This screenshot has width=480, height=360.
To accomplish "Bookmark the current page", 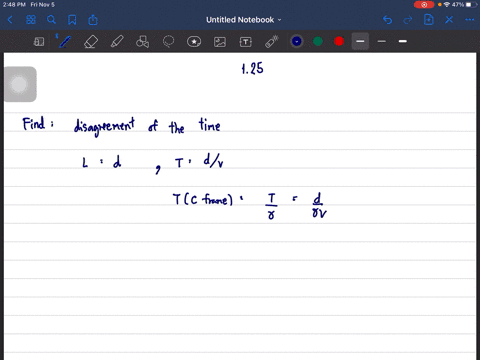I will [72, 20].
